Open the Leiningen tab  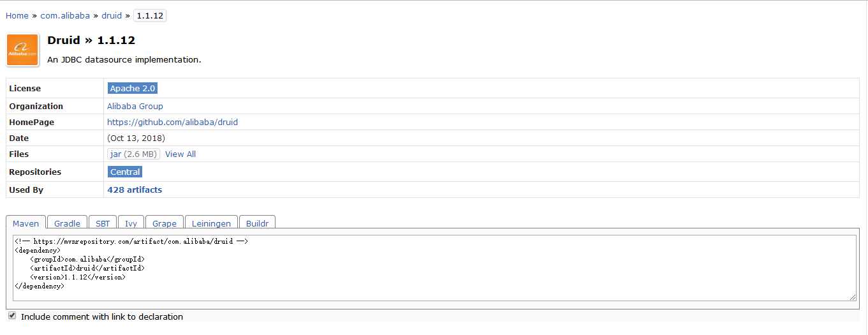click(211, 223)
